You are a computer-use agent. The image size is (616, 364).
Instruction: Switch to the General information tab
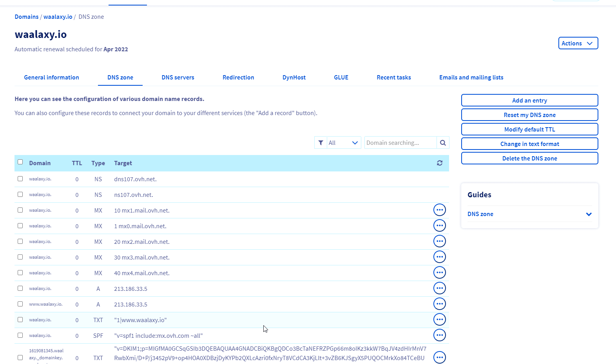click(52, 77)
